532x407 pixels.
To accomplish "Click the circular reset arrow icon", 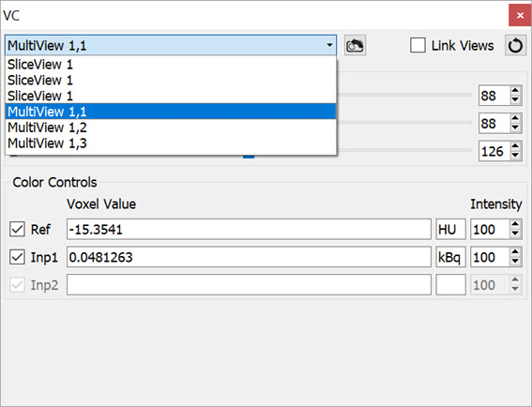I will tap(515, 45).
